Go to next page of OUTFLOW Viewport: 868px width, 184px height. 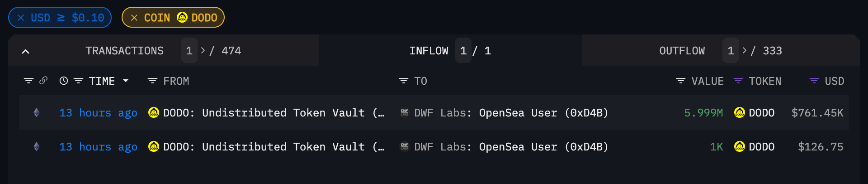(x=745, y=50)
